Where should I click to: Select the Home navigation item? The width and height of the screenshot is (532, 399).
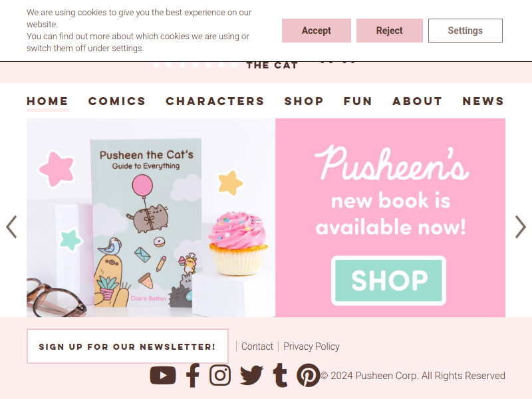click(47, 101)
